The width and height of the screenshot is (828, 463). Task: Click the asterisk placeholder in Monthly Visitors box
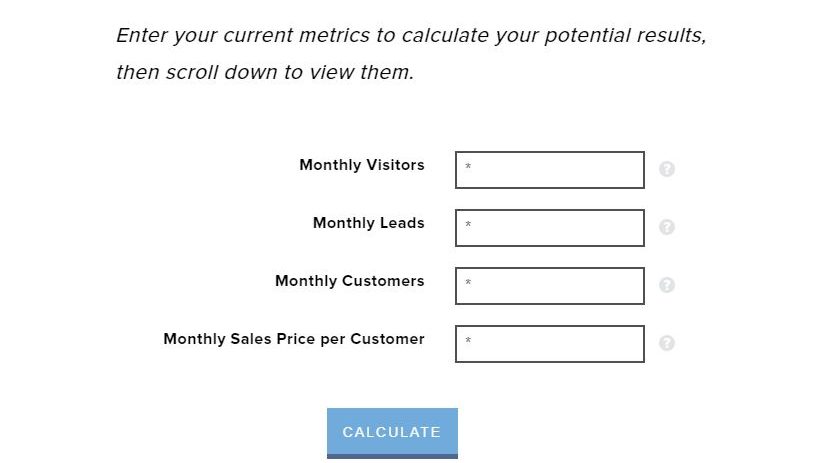click(468, 166)
